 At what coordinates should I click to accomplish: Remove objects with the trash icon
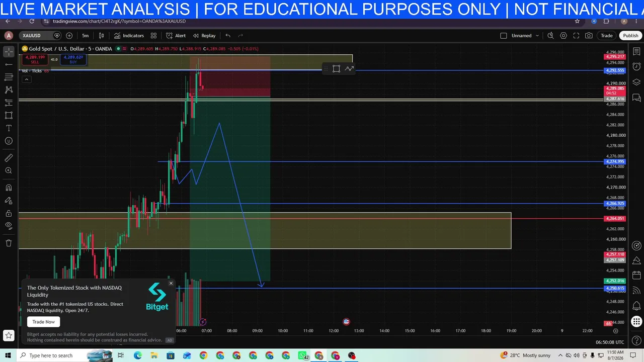coord(9,243)
